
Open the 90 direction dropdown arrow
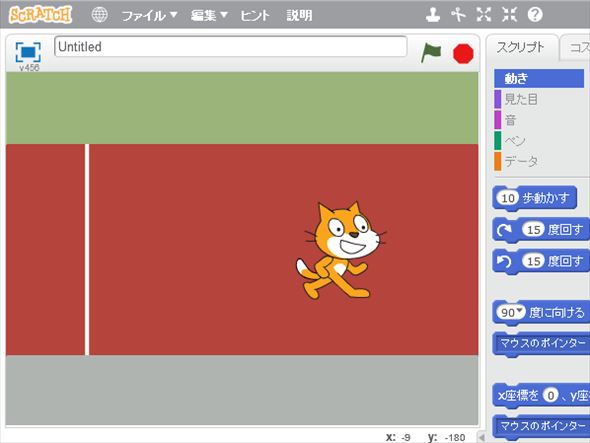pos(520,311)
